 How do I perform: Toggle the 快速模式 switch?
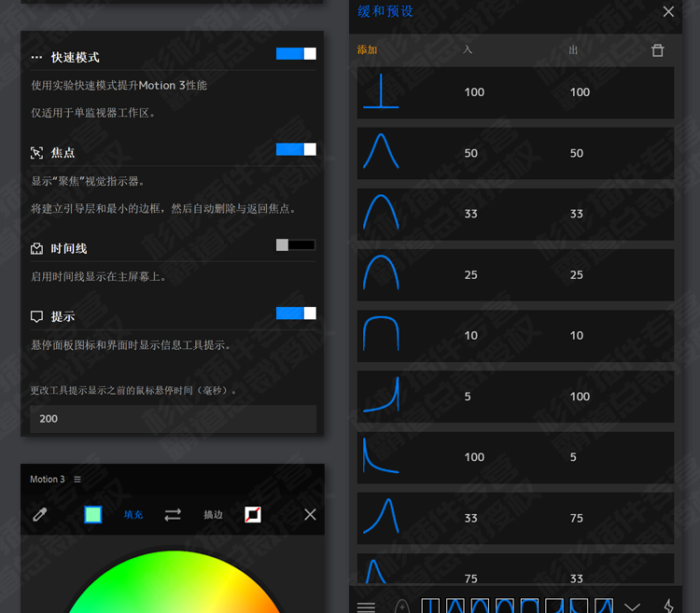click(x=296, y=53)
